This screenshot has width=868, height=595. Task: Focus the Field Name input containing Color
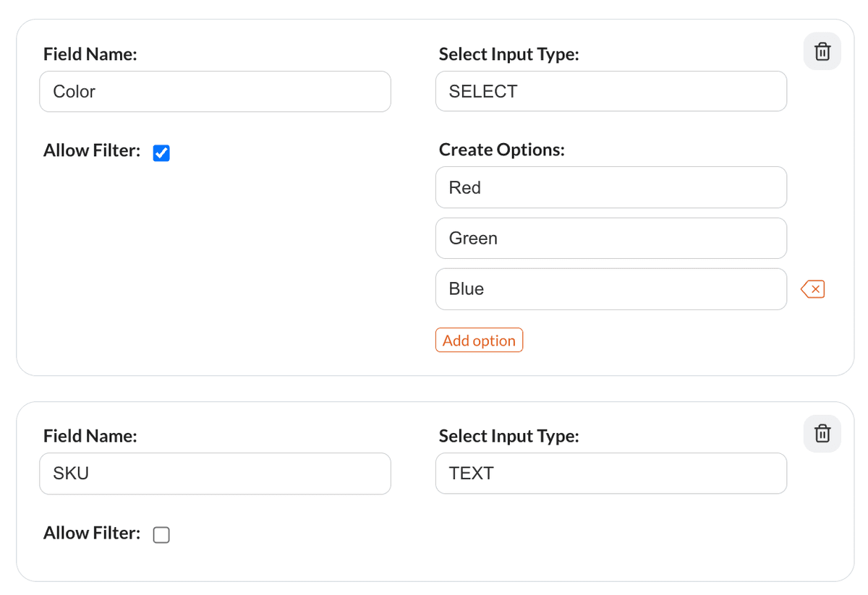[x=215, y=91]
